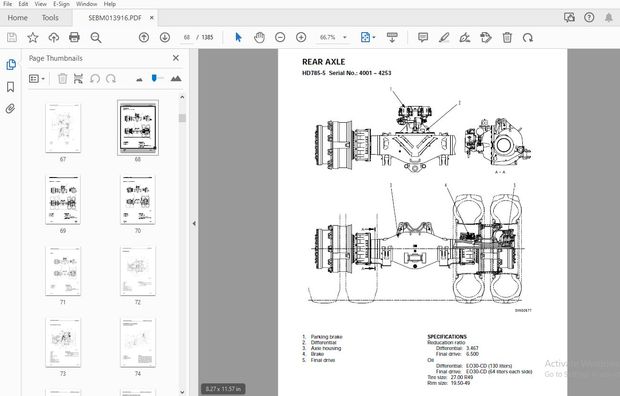This screenshot has height=396, width=620.
Task: Choose the Hand pan tool
Action: [259, 38]
